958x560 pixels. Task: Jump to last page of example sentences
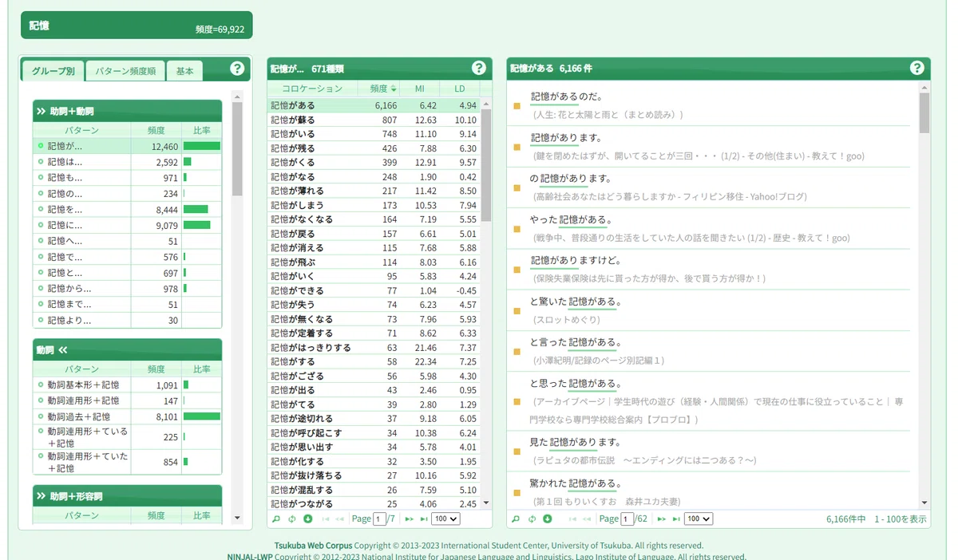[676, 519]
